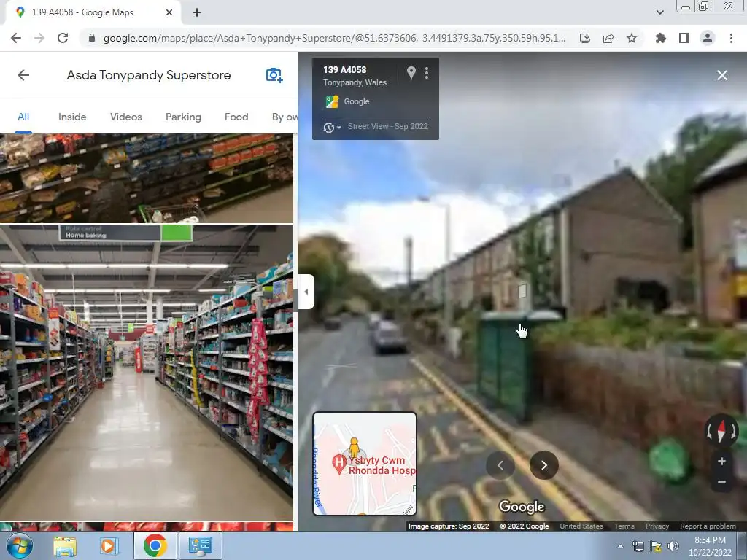Click the install app icon in address bar
Screen dimensions: 747x560
pyautogui.click(x=585, y=38)
